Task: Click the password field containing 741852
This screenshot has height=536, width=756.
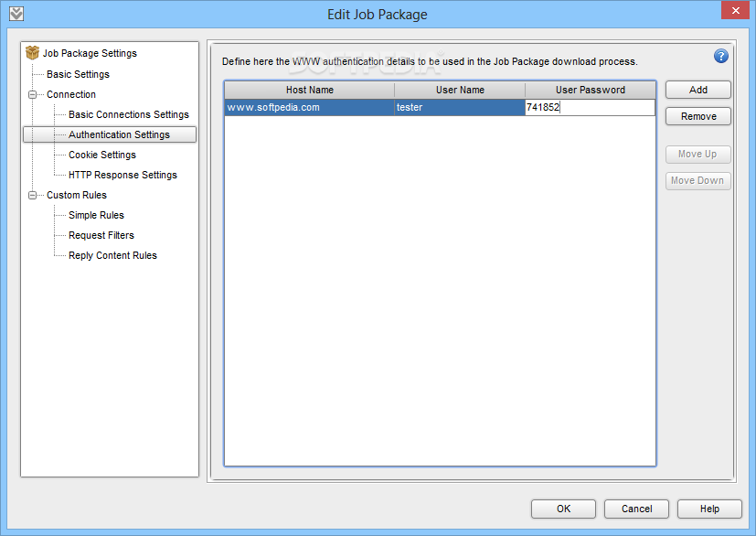Action: [591, 108]
